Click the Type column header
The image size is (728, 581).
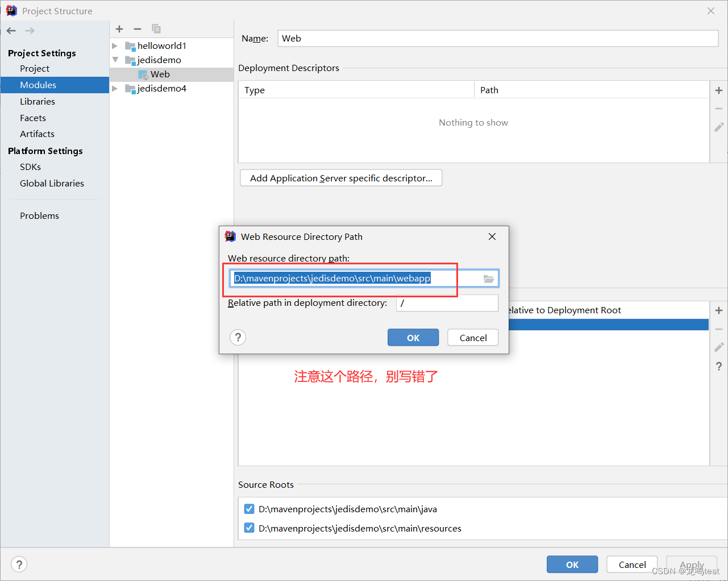pyautogui.click(x=356, y=90)
